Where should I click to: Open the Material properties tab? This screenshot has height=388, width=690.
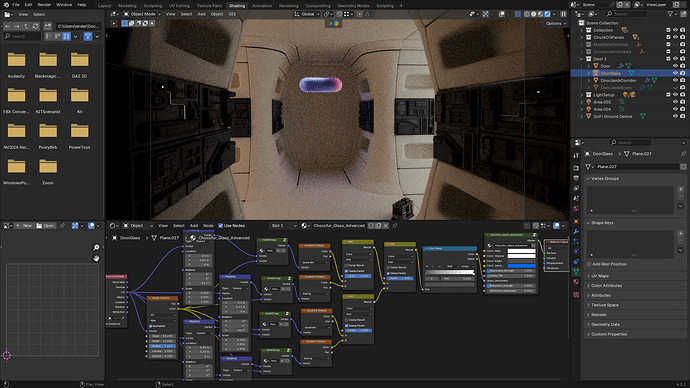point(576,282)
